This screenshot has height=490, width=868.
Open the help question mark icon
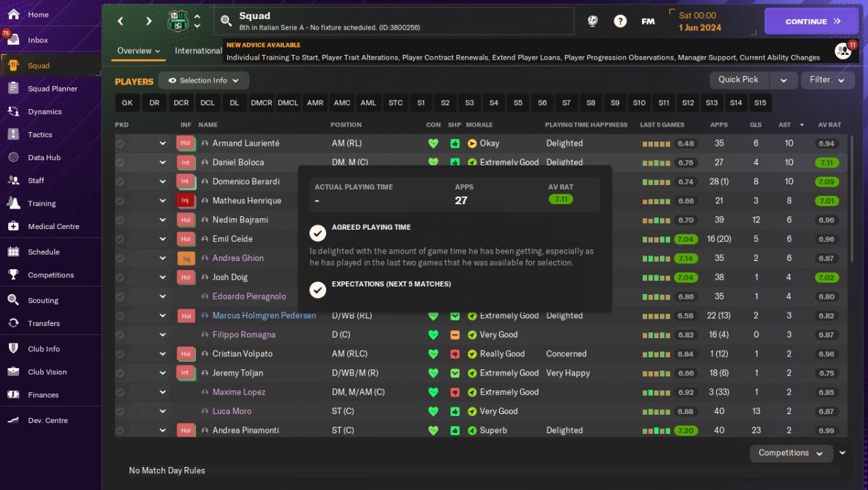tap(620, 21)
